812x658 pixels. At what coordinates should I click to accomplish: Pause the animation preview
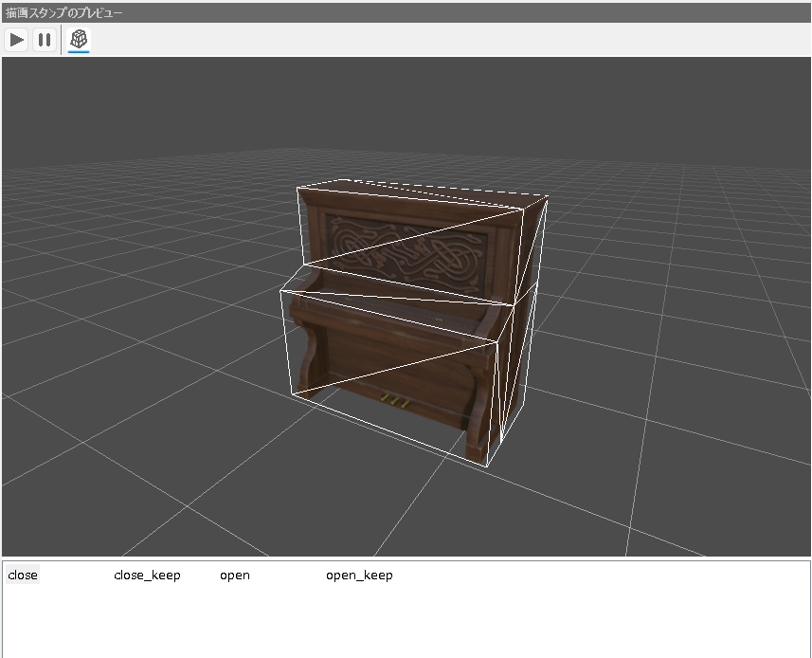pyautogui.click(x=44, y=40)
